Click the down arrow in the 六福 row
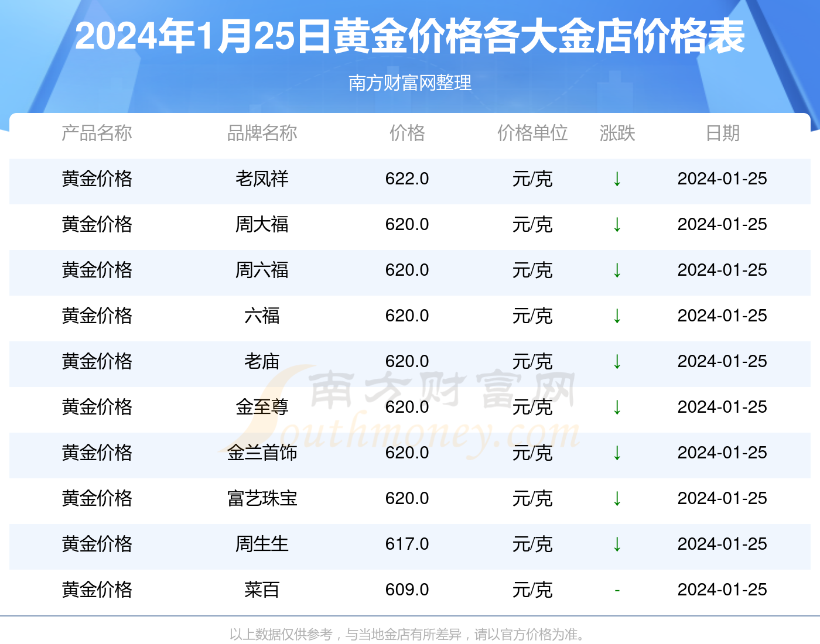This screenshot has width=820, height=644. (x=617, y=316)
